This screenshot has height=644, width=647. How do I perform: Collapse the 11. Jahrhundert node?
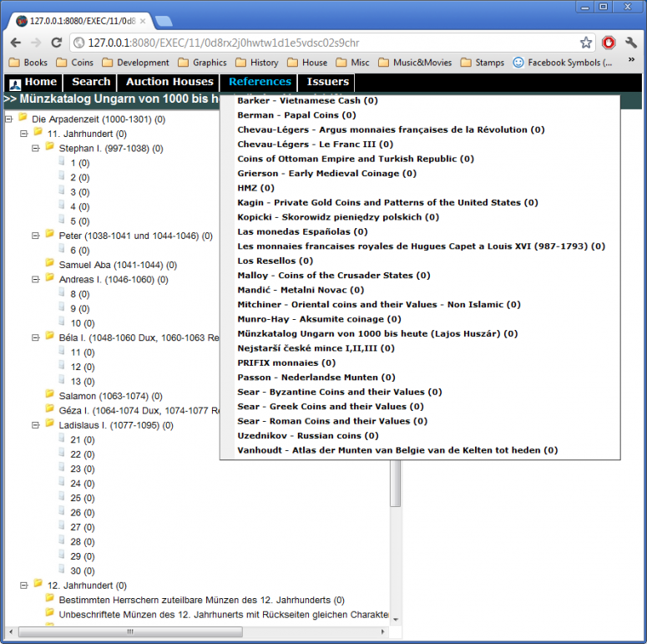click(x=24, y=134)
